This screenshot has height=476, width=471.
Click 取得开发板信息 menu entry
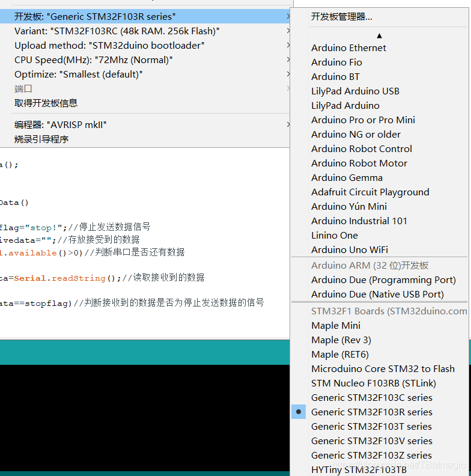click(145, 103)
